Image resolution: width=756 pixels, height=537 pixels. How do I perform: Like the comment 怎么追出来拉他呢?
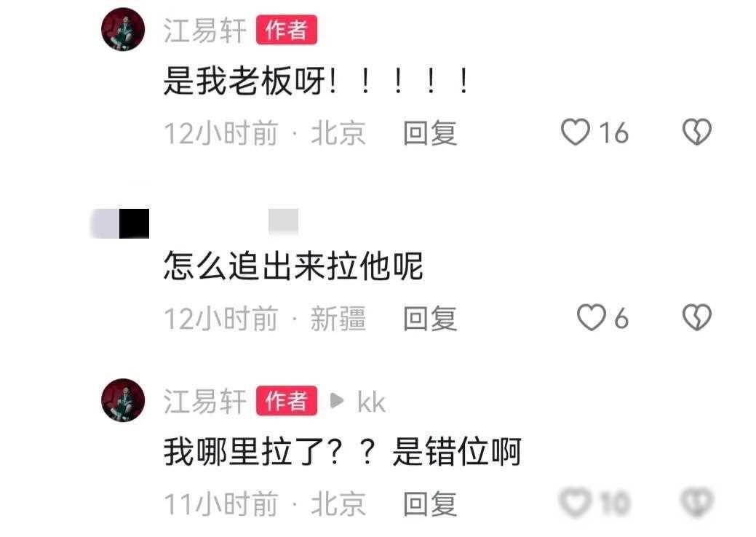591,318
